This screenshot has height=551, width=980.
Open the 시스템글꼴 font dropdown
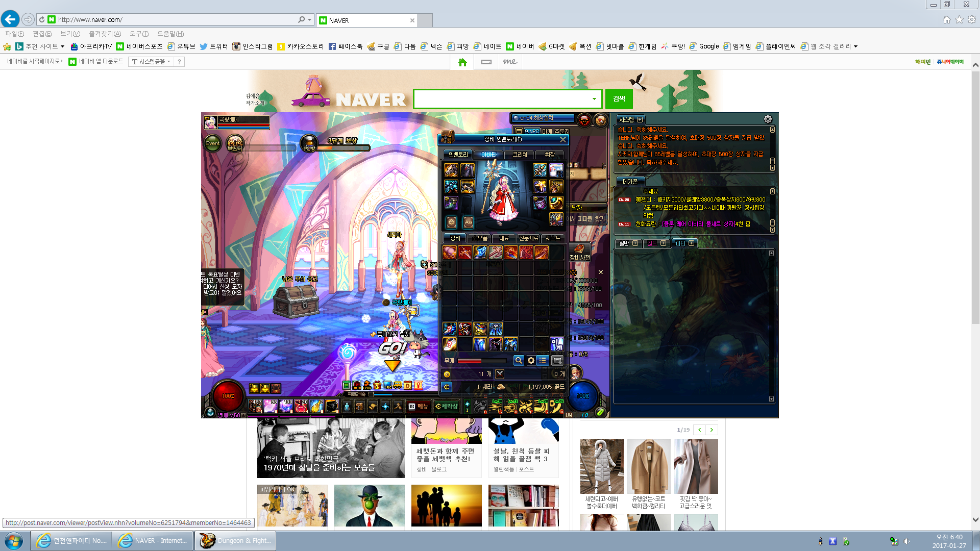(x=152, y=62)
